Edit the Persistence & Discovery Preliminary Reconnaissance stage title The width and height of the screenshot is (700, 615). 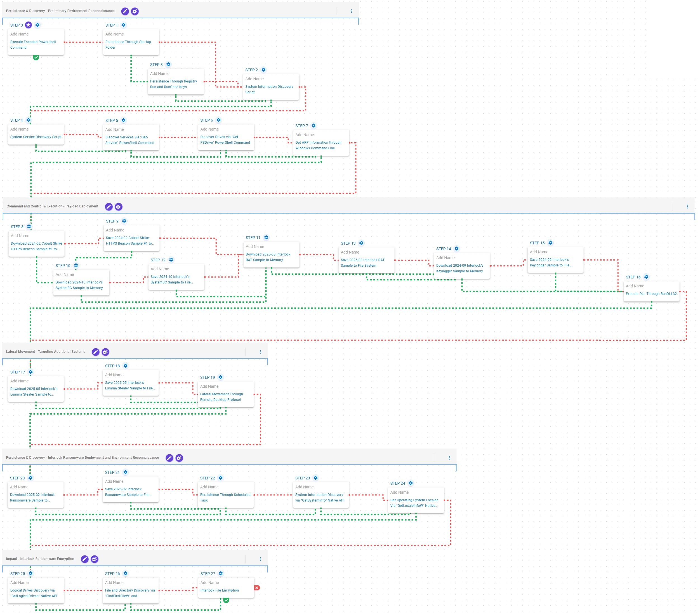[125, 11]
